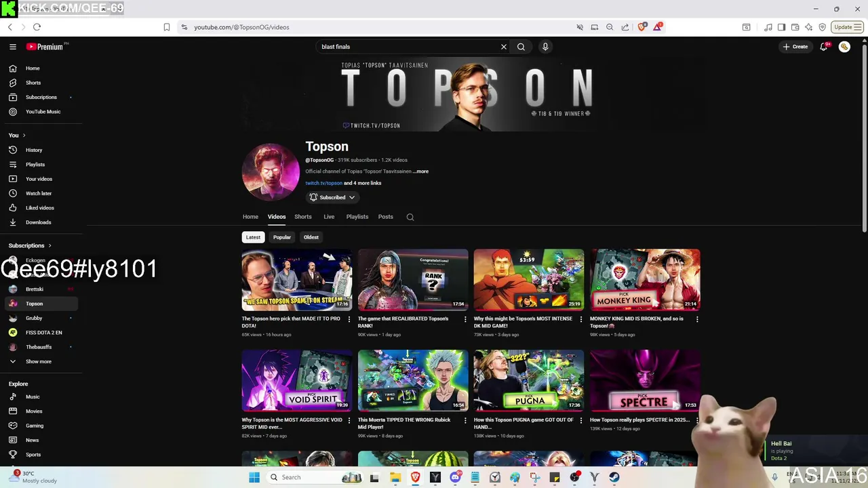Viewport: 868px width, 488px height.
Task: Switch to channel Shorts tab
Action: coord(303,217)
